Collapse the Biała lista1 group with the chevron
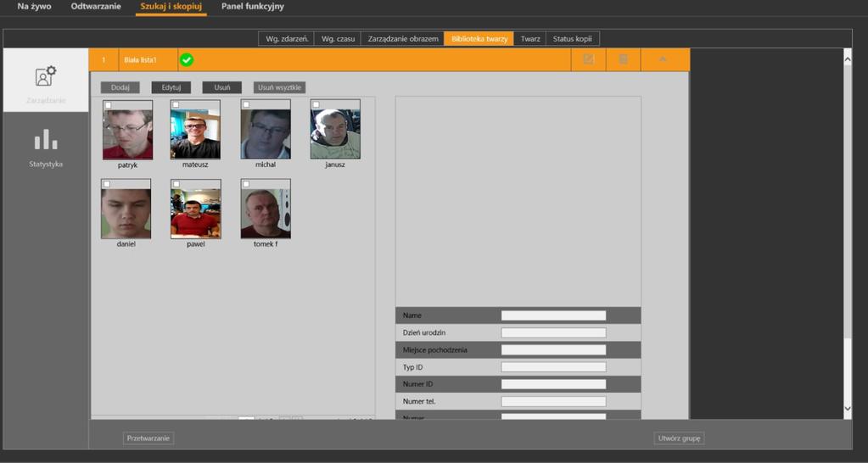The width and height of the screenshot is (868, 463). tap(663, 59)
